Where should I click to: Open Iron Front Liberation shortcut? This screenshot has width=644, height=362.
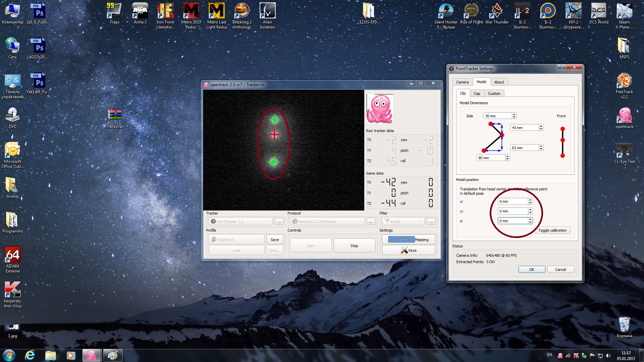pos(165,16)
